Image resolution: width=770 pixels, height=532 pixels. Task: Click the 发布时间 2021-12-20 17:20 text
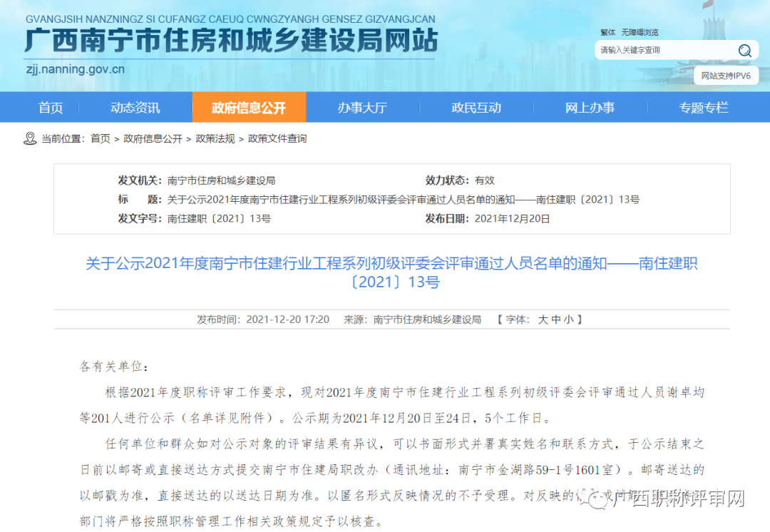coord(262,319)
